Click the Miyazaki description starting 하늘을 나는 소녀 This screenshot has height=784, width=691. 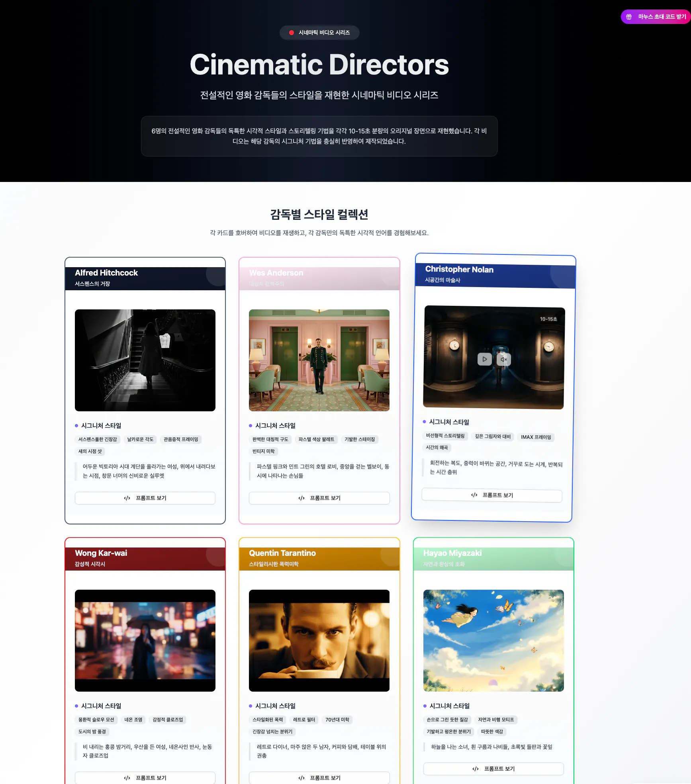point(492,747)
